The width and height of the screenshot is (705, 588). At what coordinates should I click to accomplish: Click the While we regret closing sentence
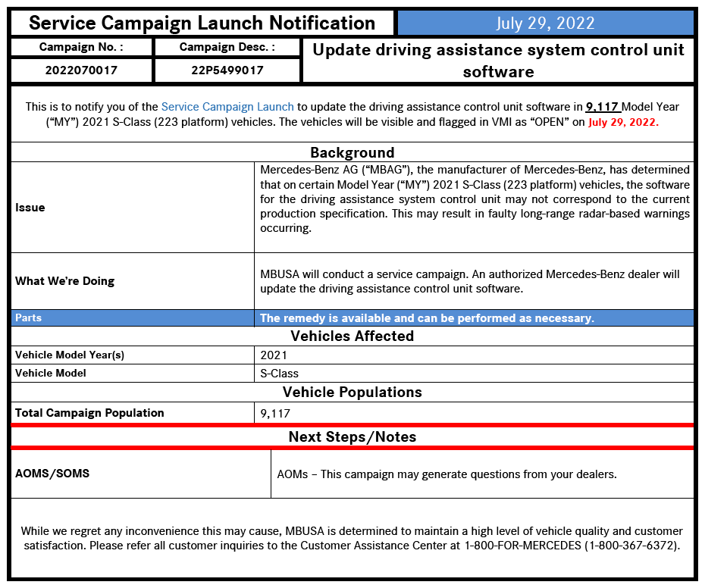352,539
